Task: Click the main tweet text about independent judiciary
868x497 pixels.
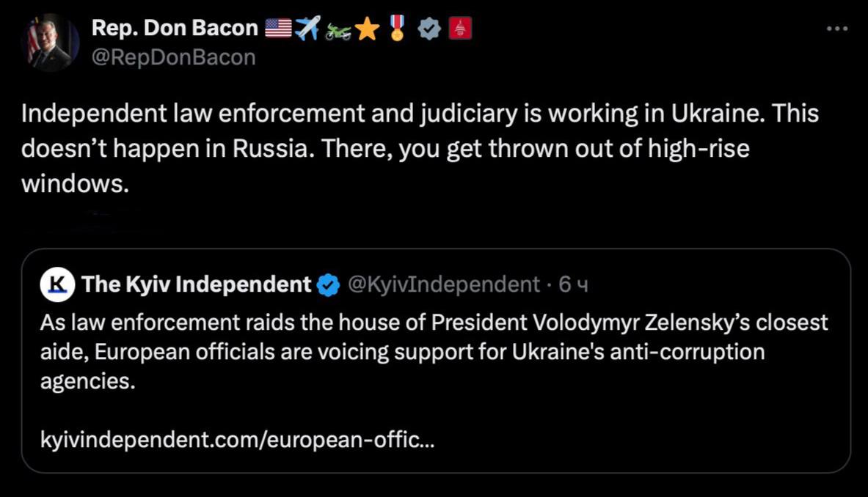Action: (418, 147)
